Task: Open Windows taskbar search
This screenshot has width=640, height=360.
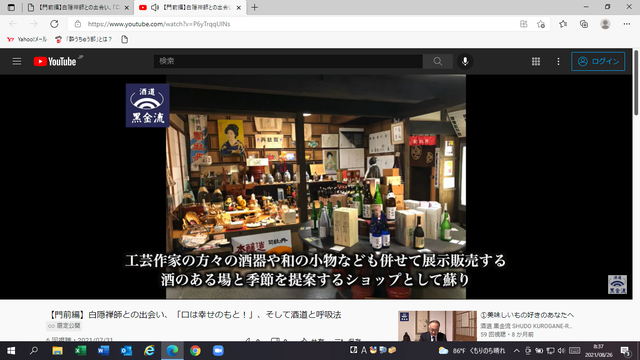Action: [x=34, y=351]
